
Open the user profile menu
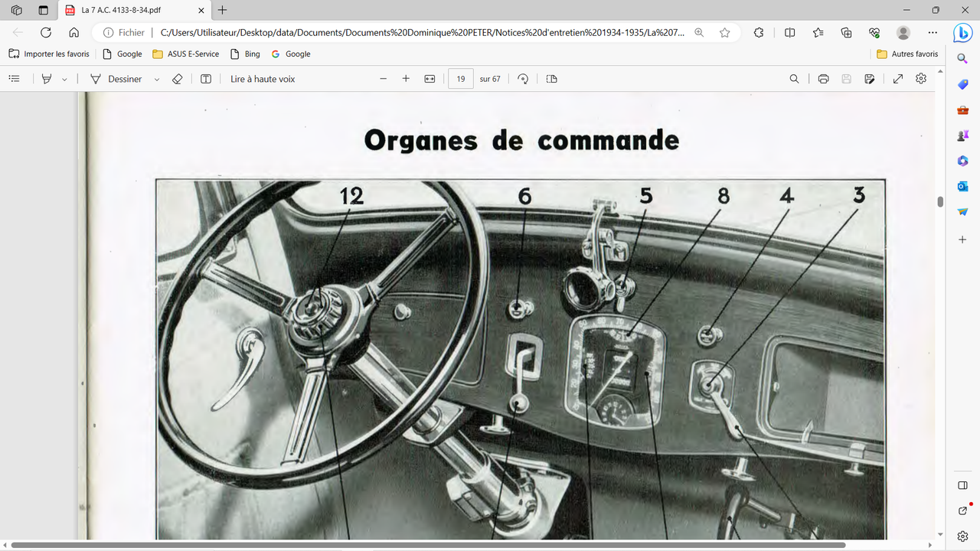pyautogui.click(x=903, y=32)
